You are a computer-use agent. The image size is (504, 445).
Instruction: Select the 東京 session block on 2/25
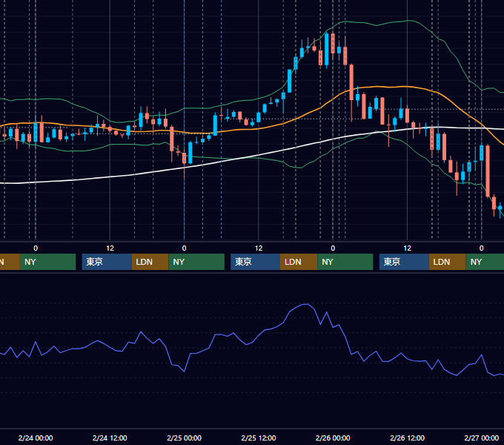tap(255, 262)
